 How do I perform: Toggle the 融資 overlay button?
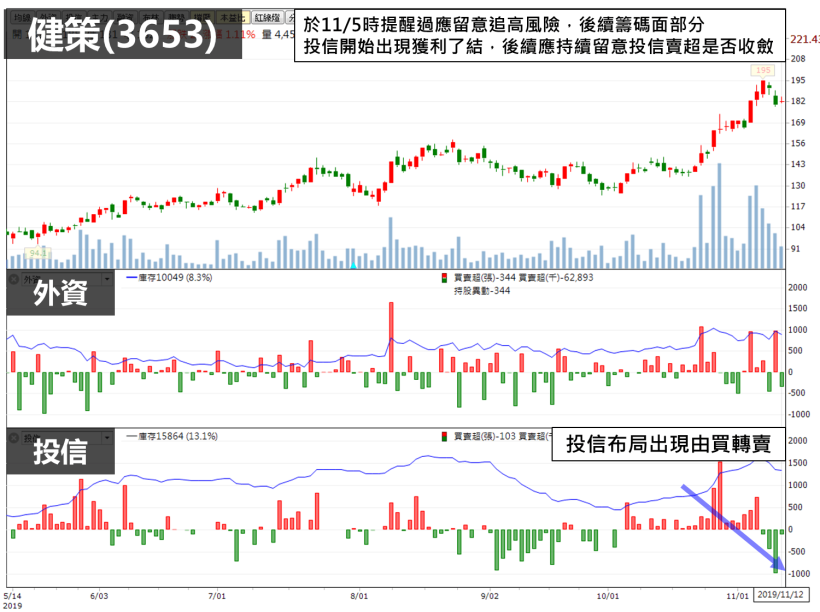pyautogui.click(x=126, y=17)
